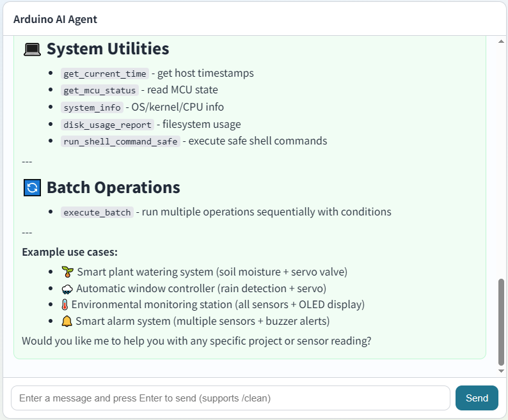Click 'Smart alarm system' line

(202, 322)
